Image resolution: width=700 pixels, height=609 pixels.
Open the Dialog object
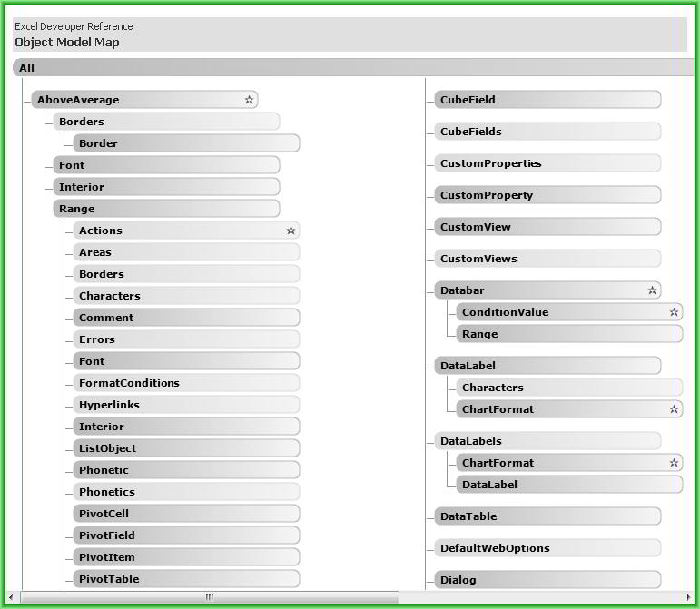(x=547, y=580)
